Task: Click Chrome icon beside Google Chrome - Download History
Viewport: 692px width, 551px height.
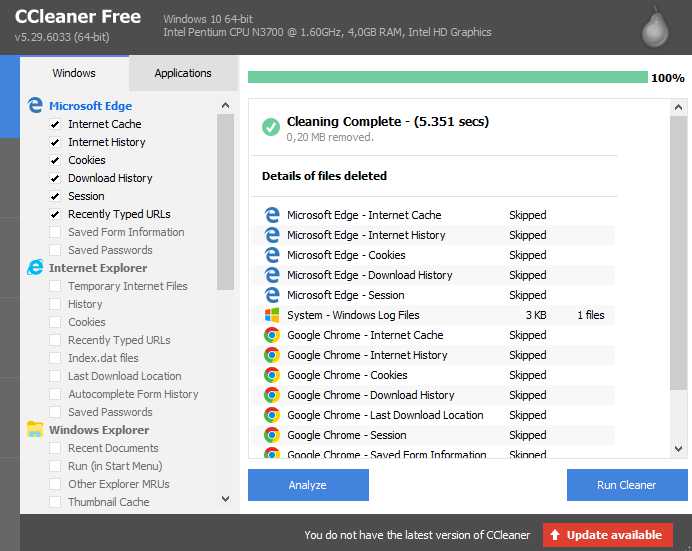Action: (x=272, y=395)
